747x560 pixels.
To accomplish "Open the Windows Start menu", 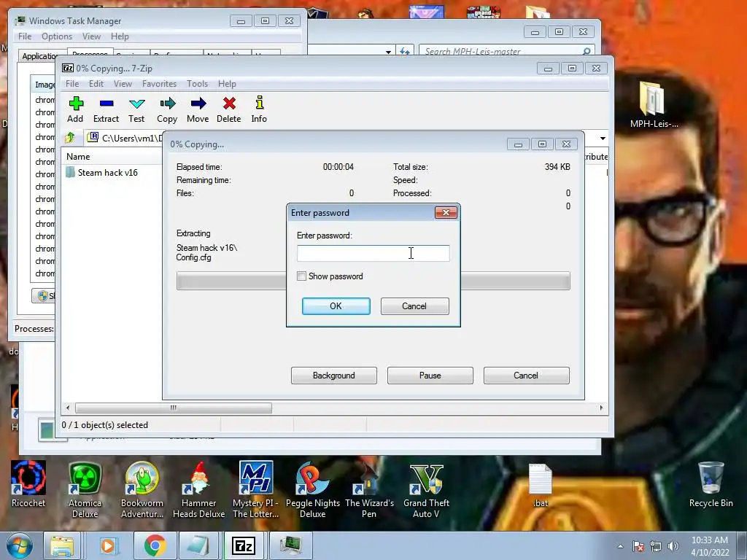I will pyautogui.click(x=18, y=545).
